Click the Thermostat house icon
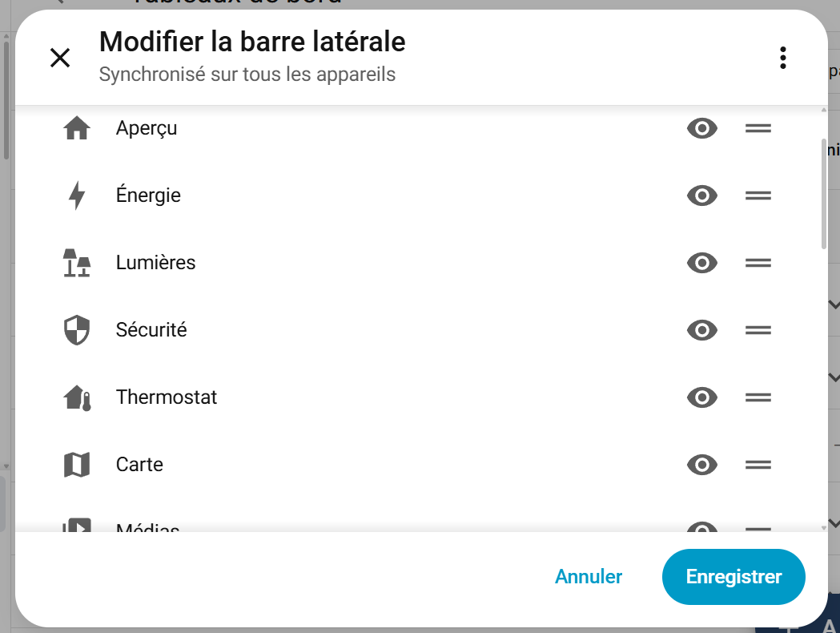840x633 pixels. [77, 397]
